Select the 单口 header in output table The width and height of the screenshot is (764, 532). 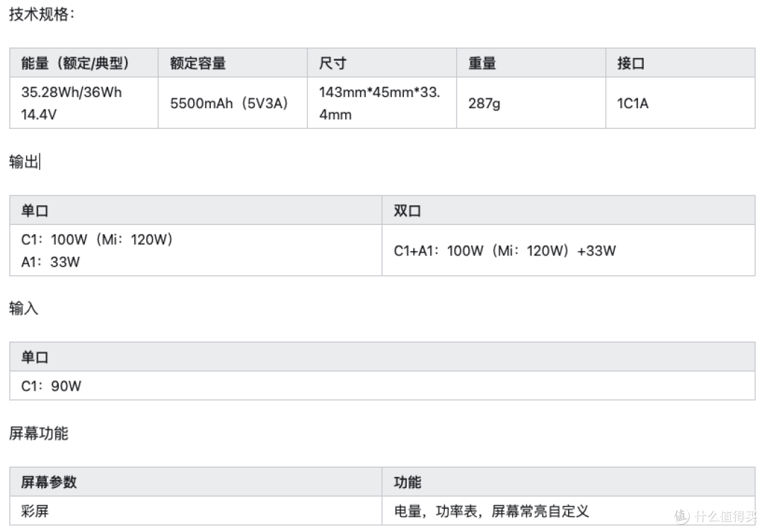tap(195, 210)
